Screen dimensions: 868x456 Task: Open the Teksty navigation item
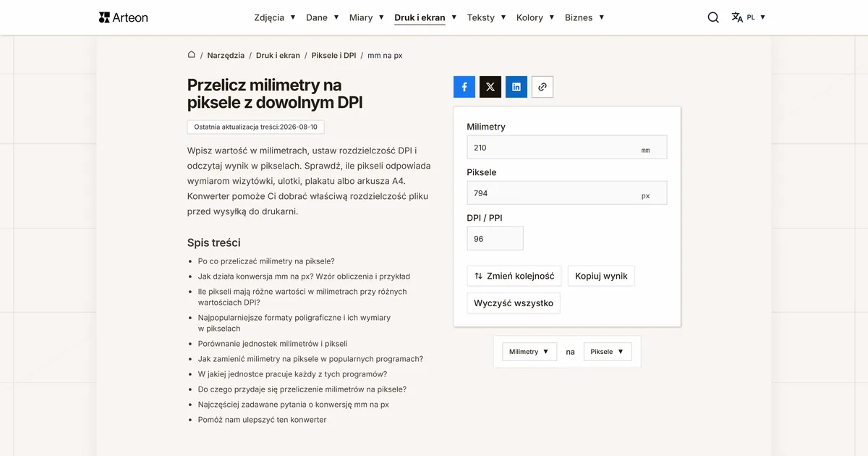pyautogui.click(x=481, y=17)
